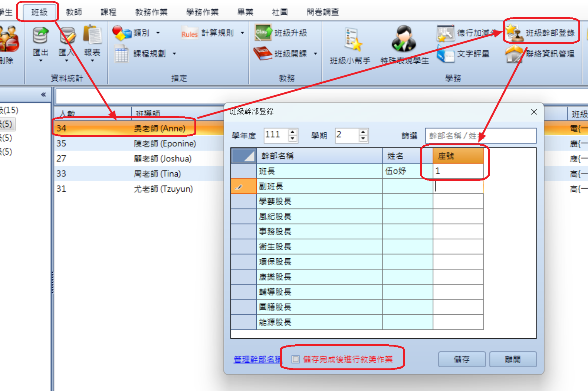Click the 聯絡資訊管理 house icon
This screenshot has width=588, height=391.
tap(515, 54)
